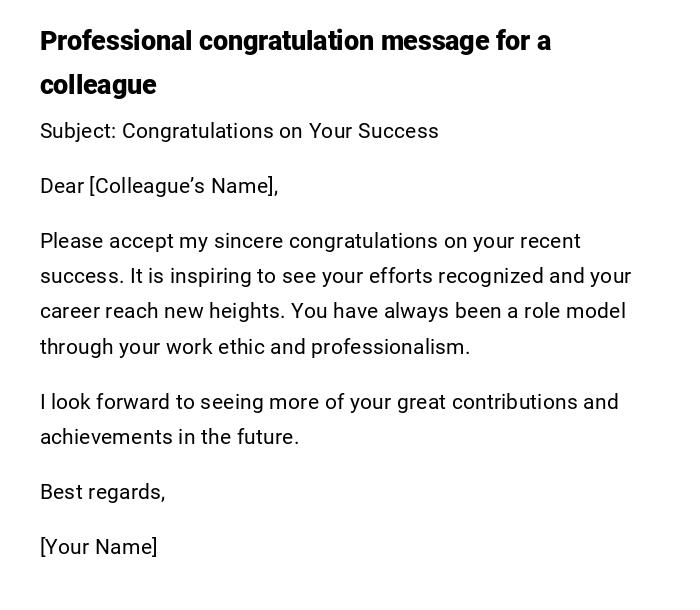
Task: Click the phrase 'career reach new heights'
Action: (x=162, y=311)
